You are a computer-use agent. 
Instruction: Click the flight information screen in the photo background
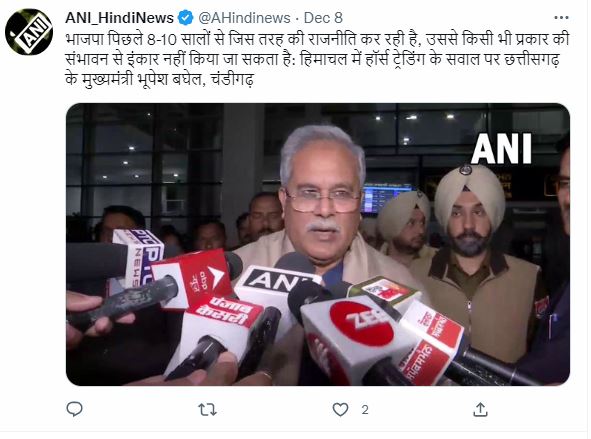(x=387, y=197)
